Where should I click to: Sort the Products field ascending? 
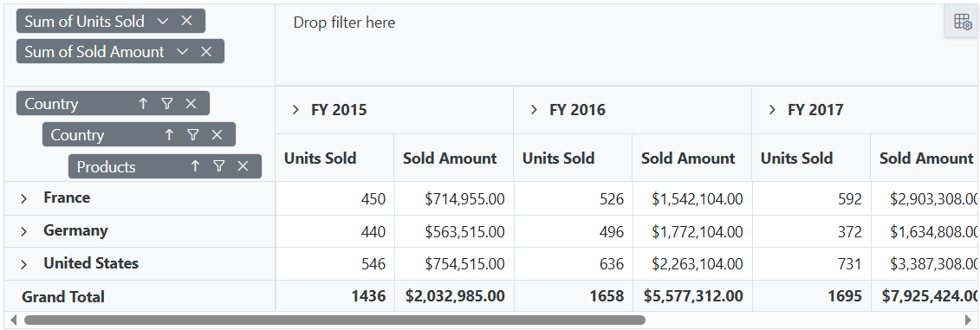click(x=195, y=166)
